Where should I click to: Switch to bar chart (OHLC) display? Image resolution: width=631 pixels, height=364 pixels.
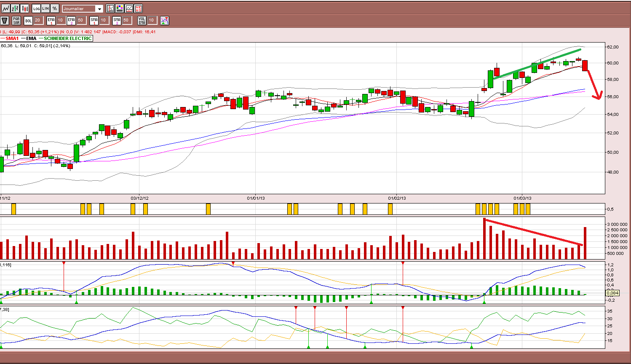(x=15, y=8)
